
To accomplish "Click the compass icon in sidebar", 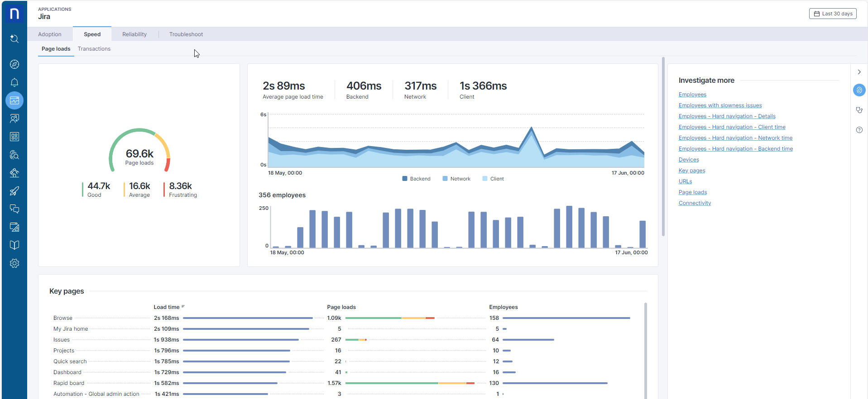I will click(14, 64).
